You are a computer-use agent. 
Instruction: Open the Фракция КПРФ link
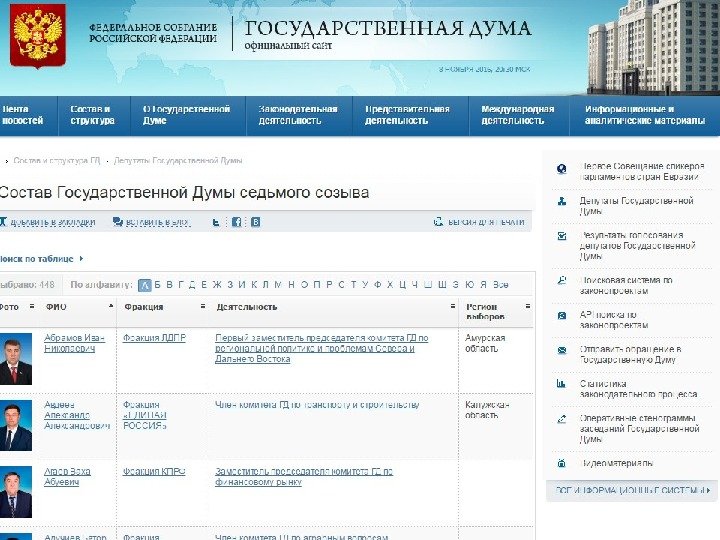point(154,472)
